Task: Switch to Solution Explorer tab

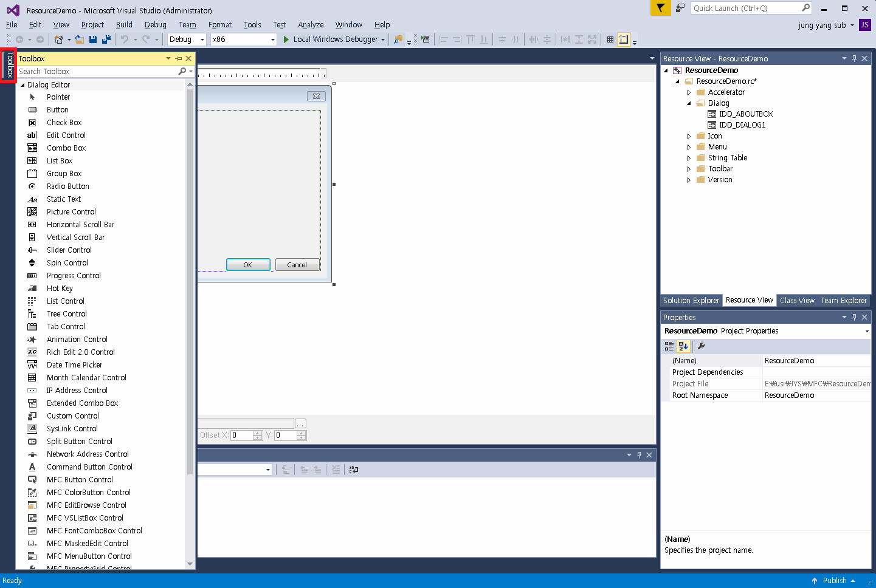Action: 691,301
